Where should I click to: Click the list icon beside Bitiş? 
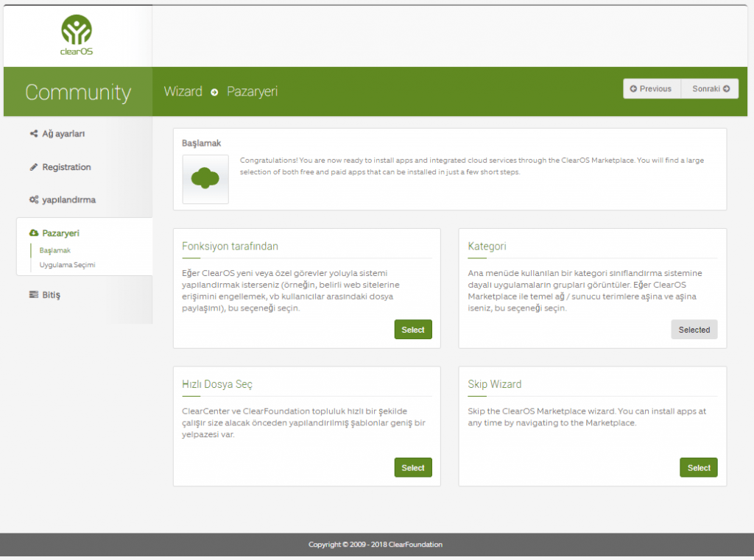tap(34, 294)
